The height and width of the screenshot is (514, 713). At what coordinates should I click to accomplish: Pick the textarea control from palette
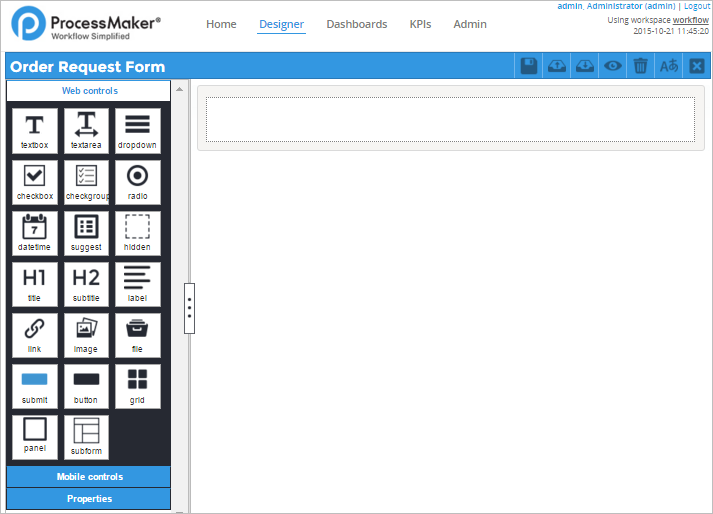point(86,130)
